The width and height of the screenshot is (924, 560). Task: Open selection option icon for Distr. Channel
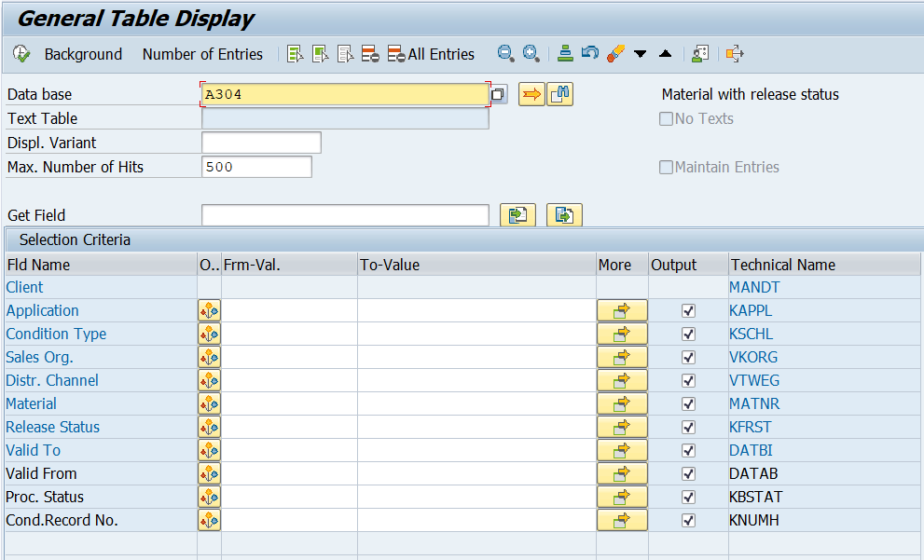[x=209, y=380]
